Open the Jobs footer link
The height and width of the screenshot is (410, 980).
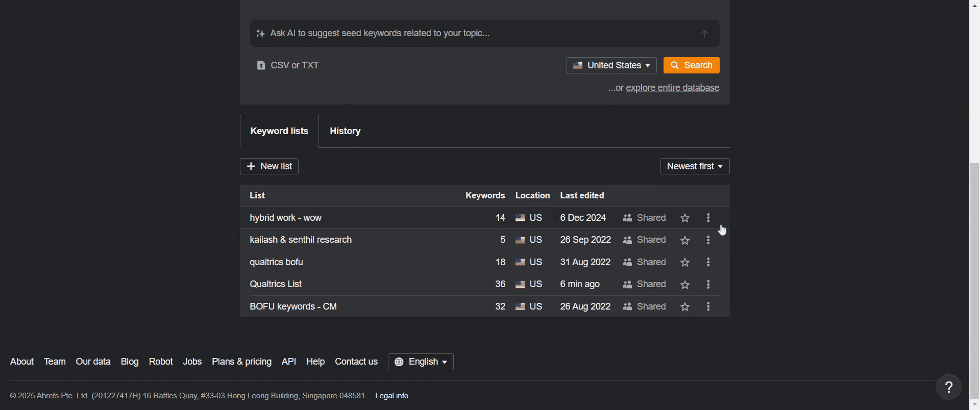[192, 362]
